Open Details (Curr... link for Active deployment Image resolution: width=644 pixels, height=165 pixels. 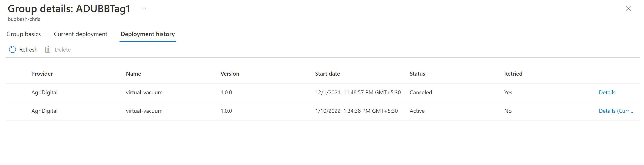point(616,111)
